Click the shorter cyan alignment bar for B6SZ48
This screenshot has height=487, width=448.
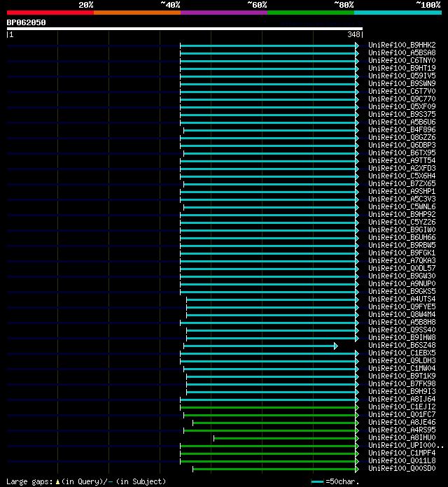point(260,346)
